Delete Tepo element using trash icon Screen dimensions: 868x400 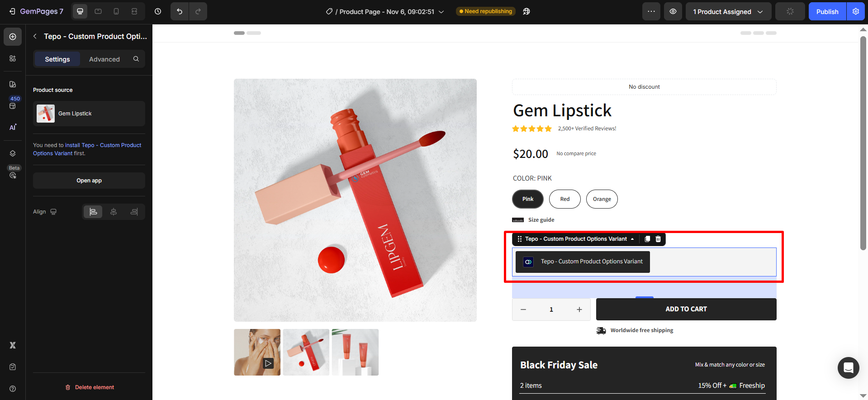[x=658, y=239]
